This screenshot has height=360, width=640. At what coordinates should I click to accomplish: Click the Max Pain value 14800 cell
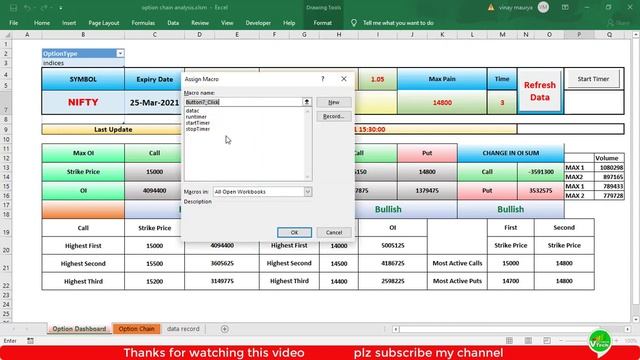(x=442, y=102)
